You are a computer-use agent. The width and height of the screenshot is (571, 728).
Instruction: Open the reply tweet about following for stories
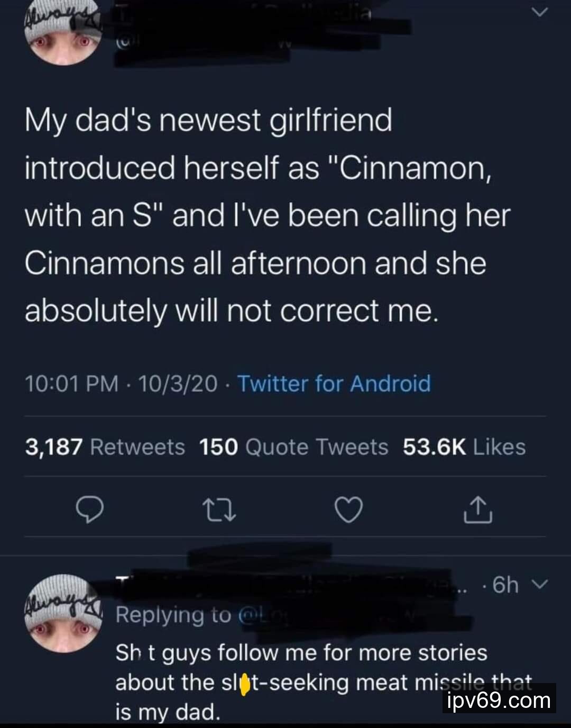(301, 683)
